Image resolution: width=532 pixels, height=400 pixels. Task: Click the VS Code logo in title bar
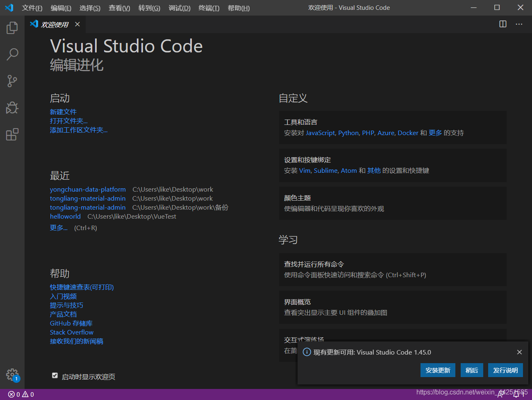(9, 7)
